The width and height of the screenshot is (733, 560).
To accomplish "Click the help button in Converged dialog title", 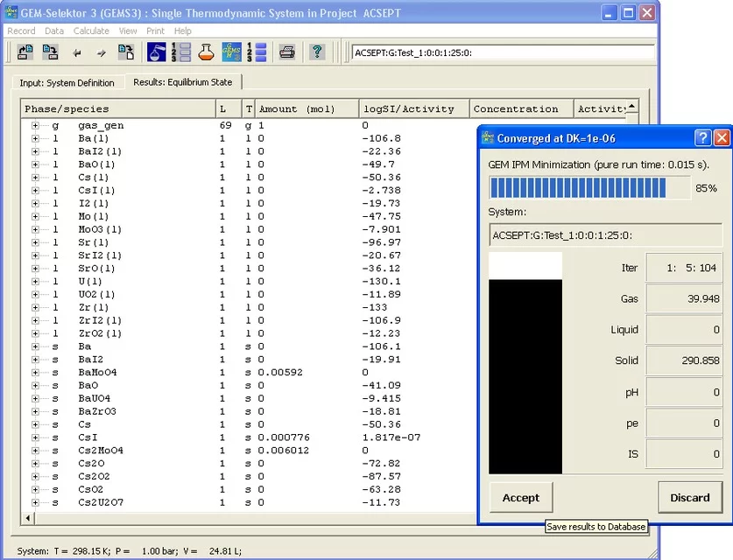I will coord(702,137).
